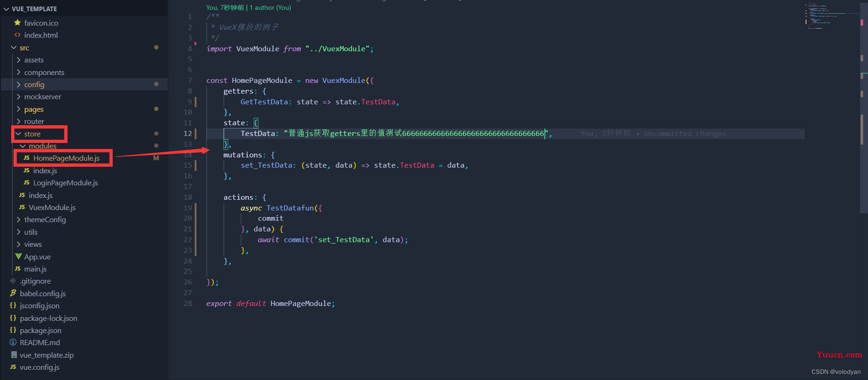Click 'await commit' call on line 22
Image resolution: width=868 pixels, height=380 pixels.
[x=284, y=239]
